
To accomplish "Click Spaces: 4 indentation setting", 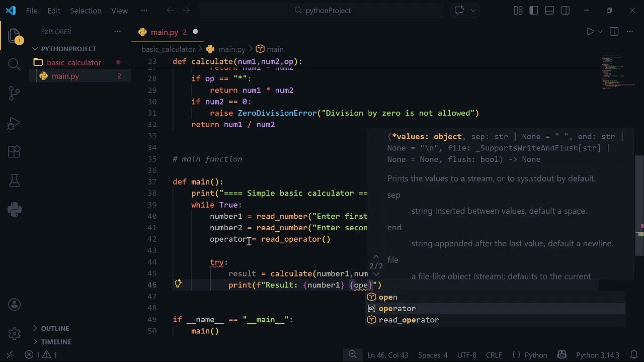I will point(433,355).
